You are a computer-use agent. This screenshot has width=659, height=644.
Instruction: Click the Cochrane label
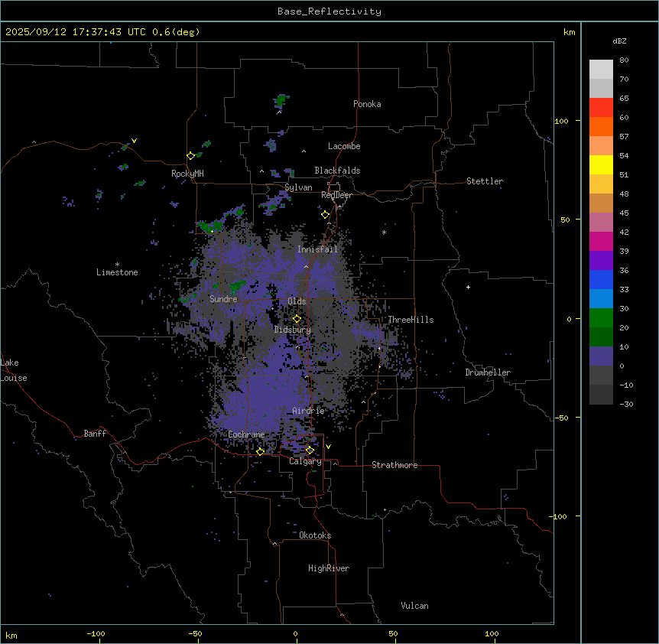tap(246, 434)
